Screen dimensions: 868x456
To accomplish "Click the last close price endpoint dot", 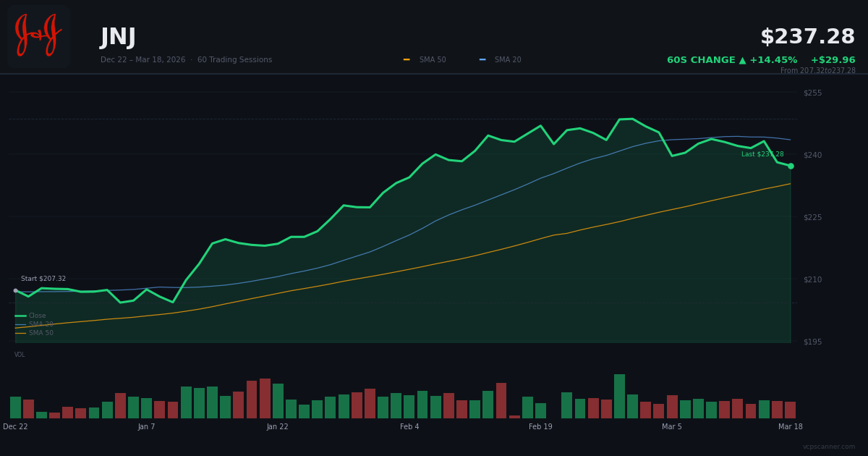I will 791,166.
